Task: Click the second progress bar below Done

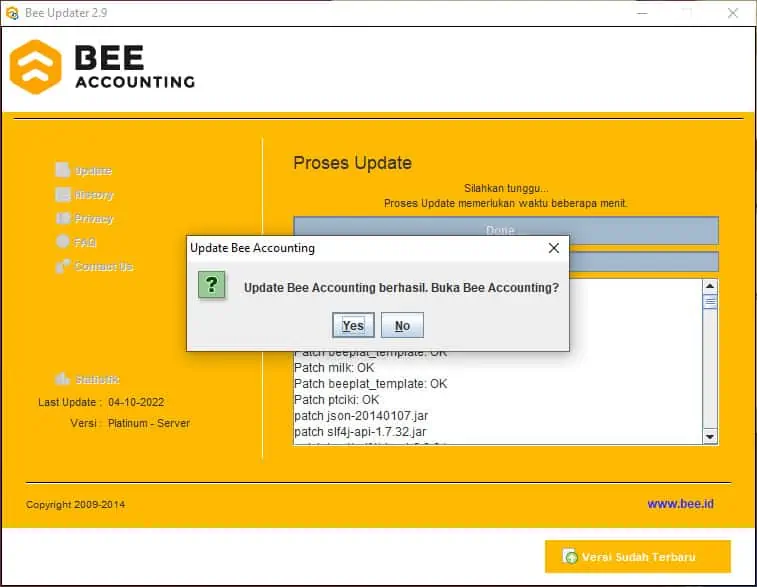Action: click(644, 262)
